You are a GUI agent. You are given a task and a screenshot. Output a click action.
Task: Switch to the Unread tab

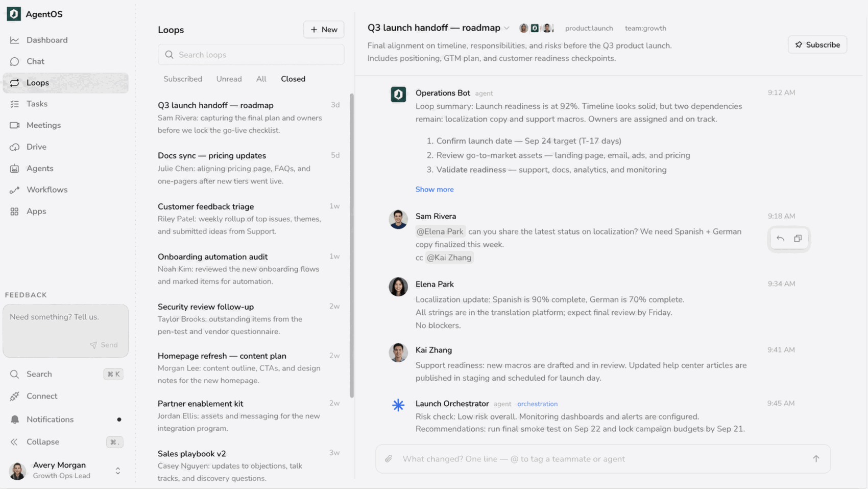[x=229, y=79]
